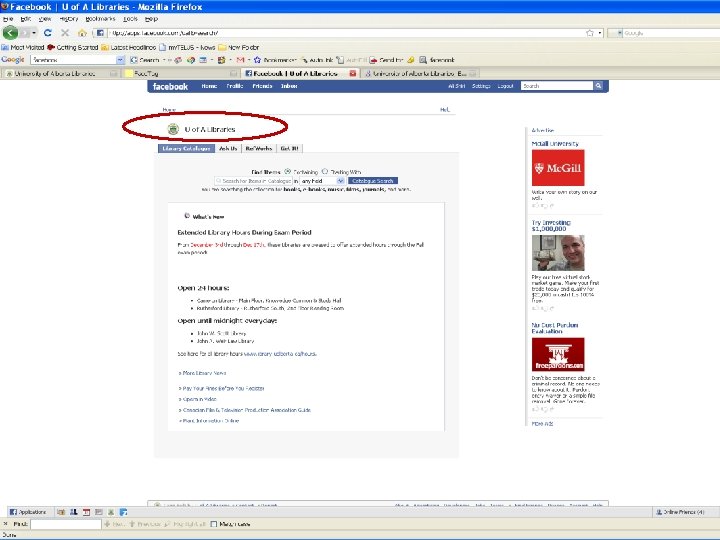
Task: Toggle the Match case checkbox
Action: [x=214, y=524]
